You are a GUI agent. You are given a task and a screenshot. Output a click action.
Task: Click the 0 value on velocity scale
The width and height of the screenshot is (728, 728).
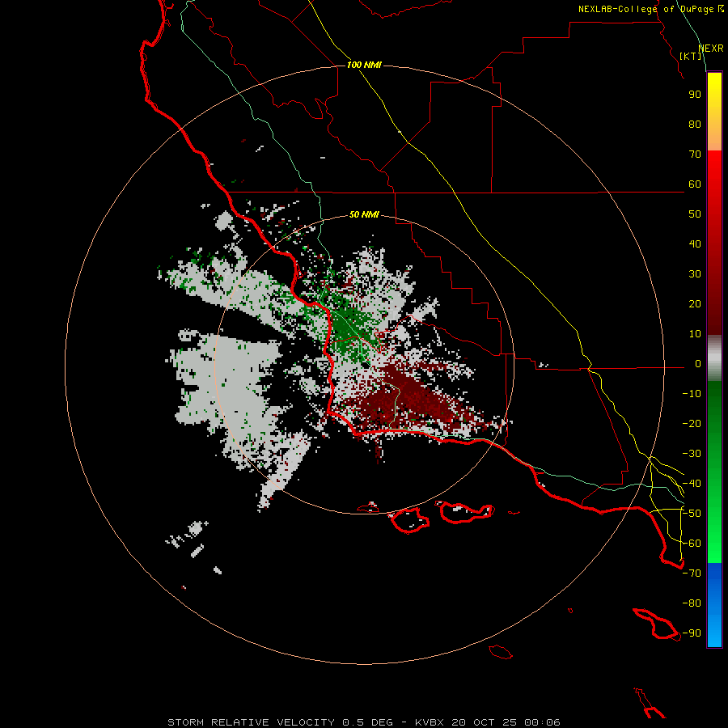click(698, 364)
